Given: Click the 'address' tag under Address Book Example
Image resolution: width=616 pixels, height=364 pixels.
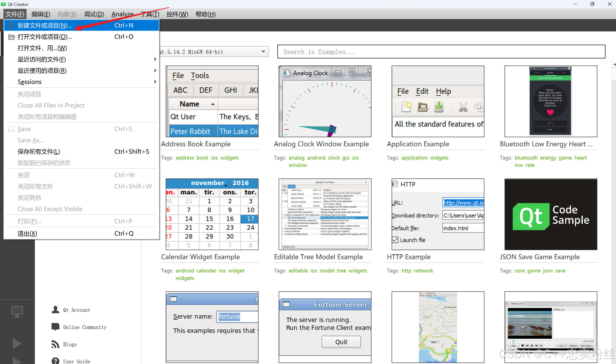Looking at the screenshot, I should point(185,158).
